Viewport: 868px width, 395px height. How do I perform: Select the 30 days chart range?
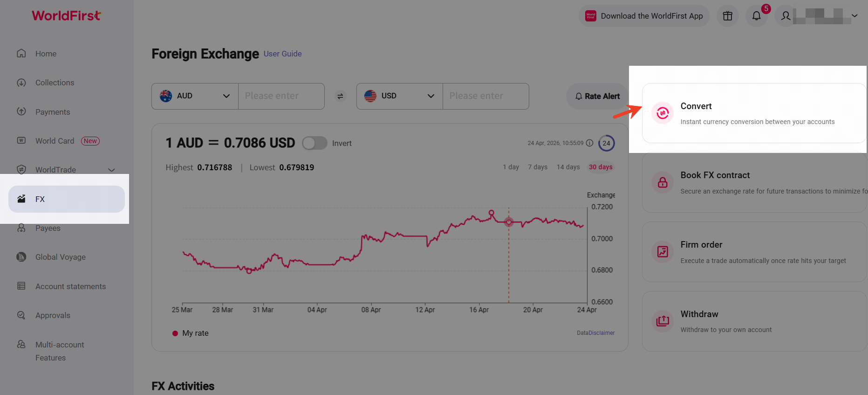pyautogui.click(x=601, y=167)
